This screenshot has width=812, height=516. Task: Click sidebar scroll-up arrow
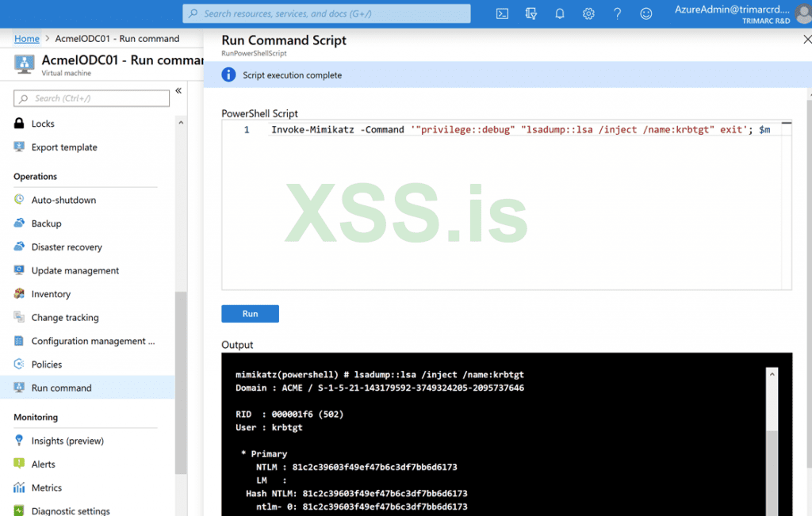coord(181,123)
